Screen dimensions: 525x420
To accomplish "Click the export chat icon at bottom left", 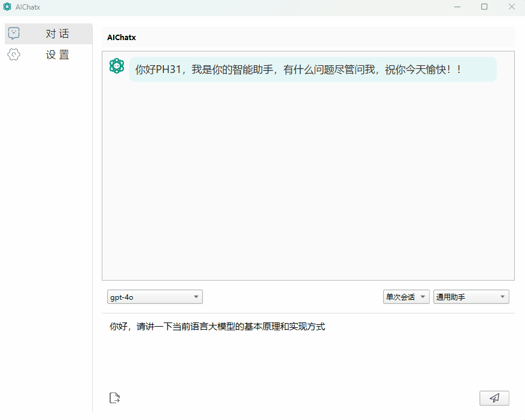I will 114,397.
